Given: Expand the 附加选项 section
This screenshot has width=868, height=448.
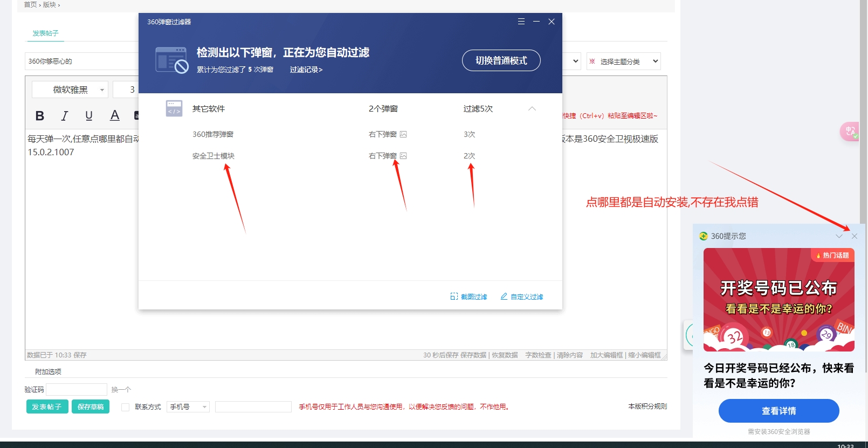Looking at the screenshot, I should 48,372.
